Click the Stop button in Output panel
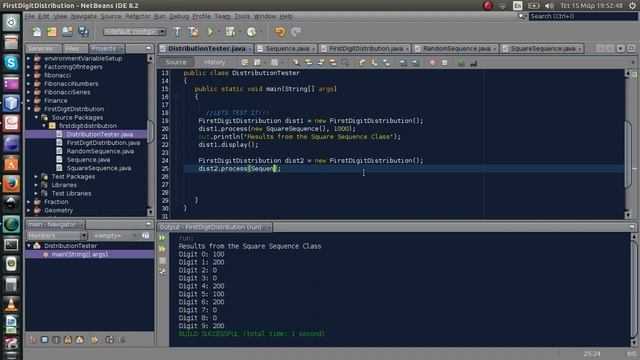This screenshot has width=640, height=360. pos(162,260)
